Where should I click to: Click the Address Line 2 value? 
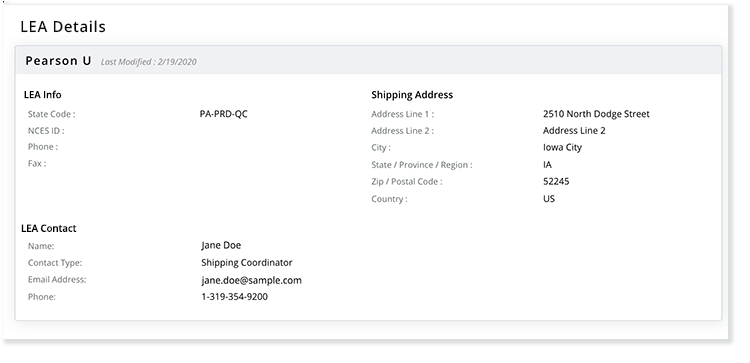coord(574,131)
